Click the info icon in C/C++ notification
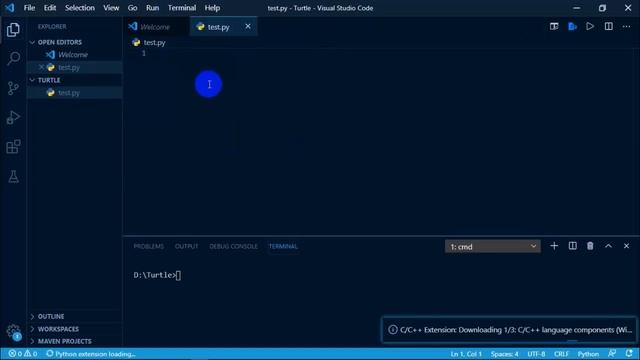The image size is (640, 360). click(392, 329)
